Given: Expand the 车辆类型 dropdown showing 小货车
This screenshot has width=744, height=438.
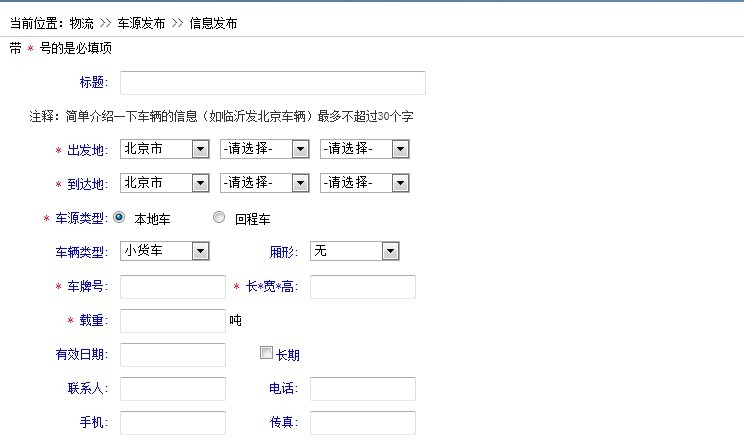Looking at the screenshot, I should [x=165, y=251].
